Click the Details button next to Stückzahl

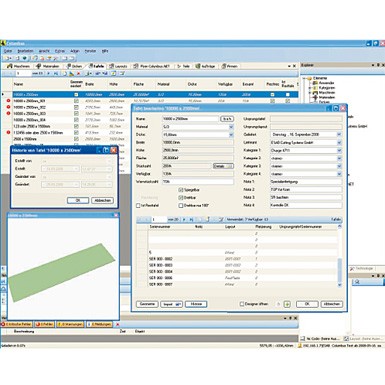(223, 166)
